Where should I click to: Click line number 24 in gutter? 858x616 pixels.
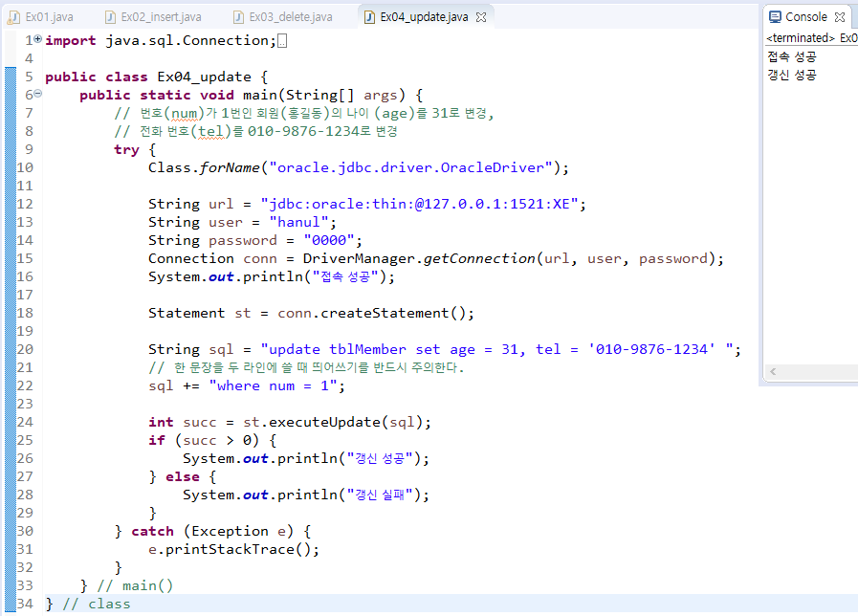(25, 422)
